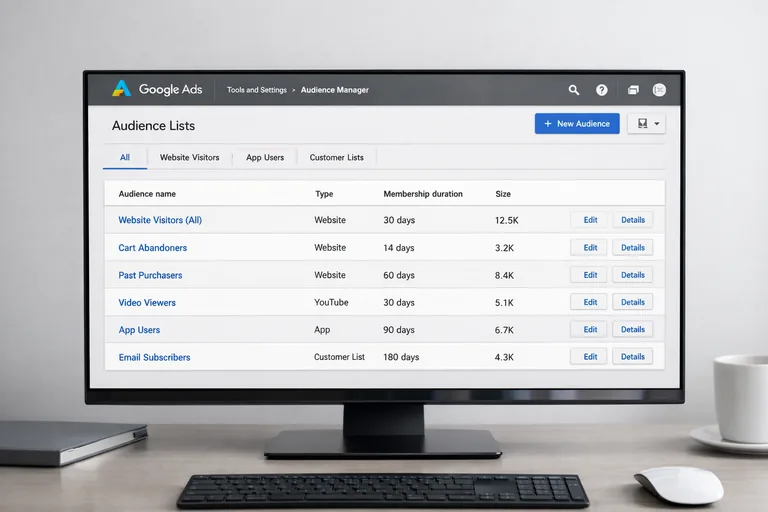
Task: Click Tools and Settings breadcrumb
Action: pyautogui.click(x=256, y=90)
